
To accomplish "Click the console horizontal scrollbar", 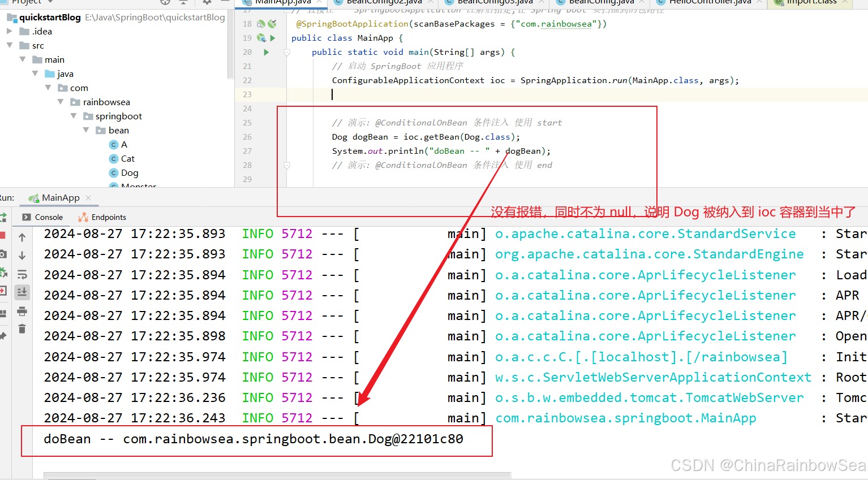I will click(277, 475).
